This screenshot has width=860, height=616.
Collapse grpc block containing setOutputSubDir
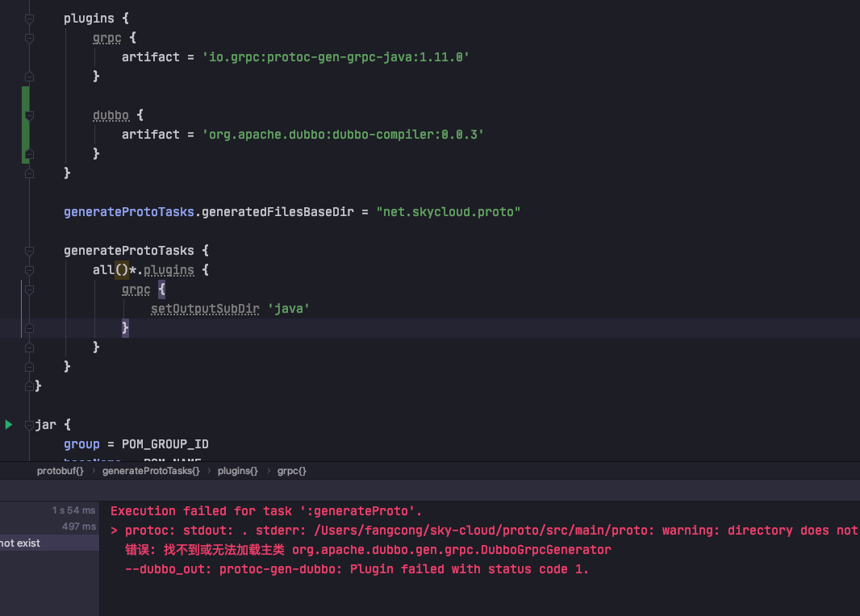[x=30, y=289]
